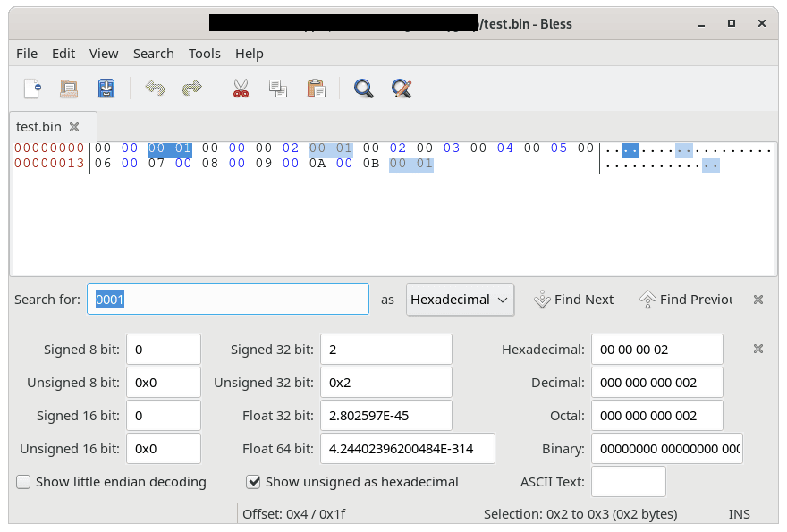This screenshot has width=787, height=532.
Task: Open the Edit menu
Action: coord(63,54)
